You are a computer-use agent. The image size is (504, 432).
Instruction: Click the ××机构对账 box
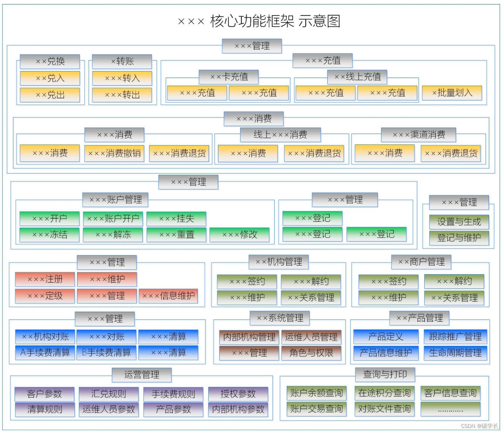(x=45, y=337)
